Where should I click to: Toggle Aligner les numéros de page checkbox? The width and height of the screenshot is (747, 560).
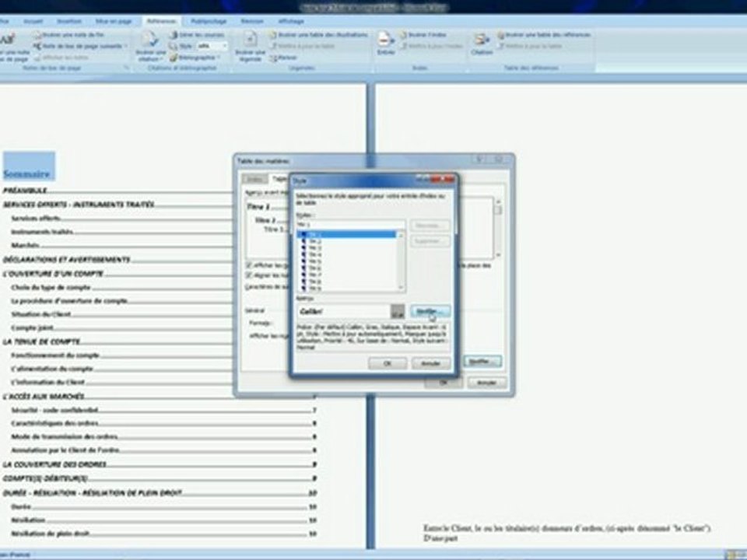coord(249,275)
